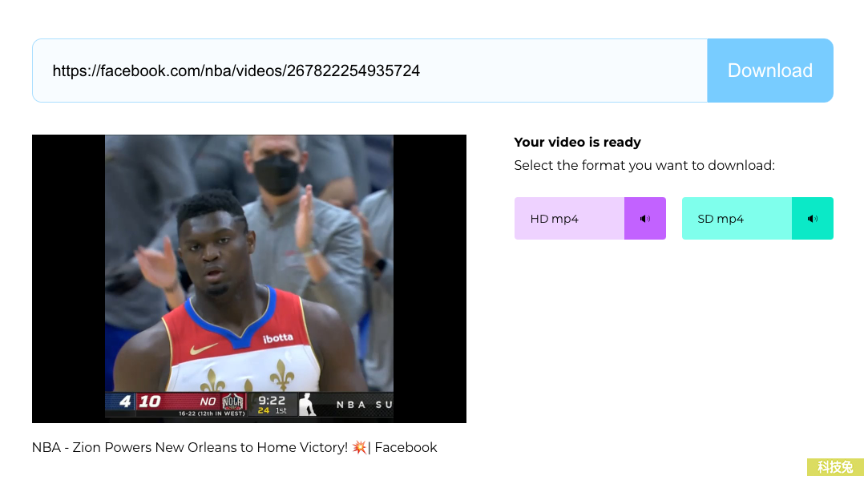Click the word Facebook in the caption
The image size is (868, 480).
pyautogui.click(x=406, y=447)
